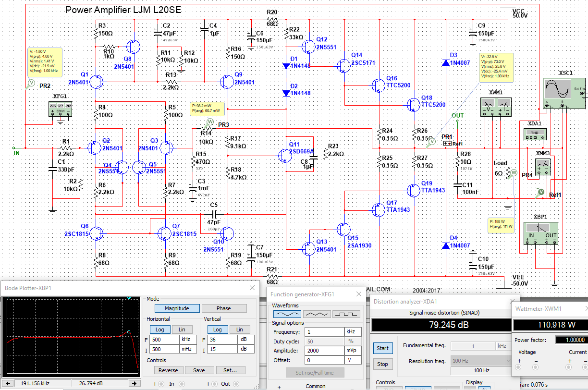Open Frequency unit dropdown in Function generator
The image size is (588, 390).
pyautogui.click(x=352, y=332)
